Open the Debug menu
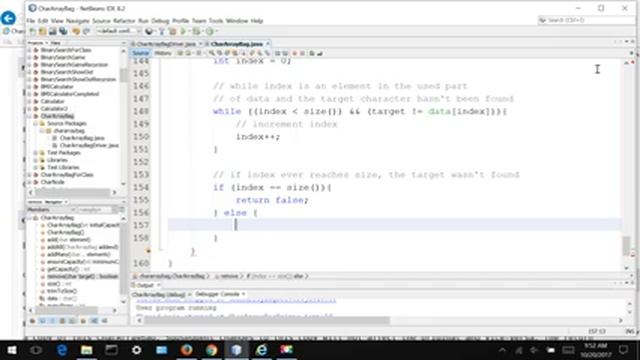 (160, 21)
